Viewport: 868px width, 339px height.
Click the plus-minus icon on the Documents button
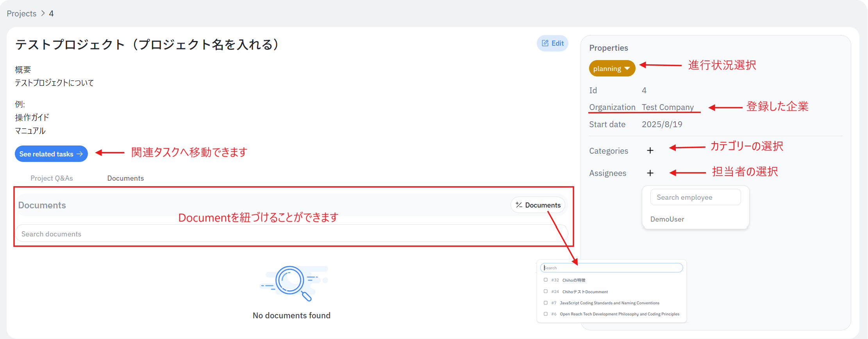click(x=519, y=205)
